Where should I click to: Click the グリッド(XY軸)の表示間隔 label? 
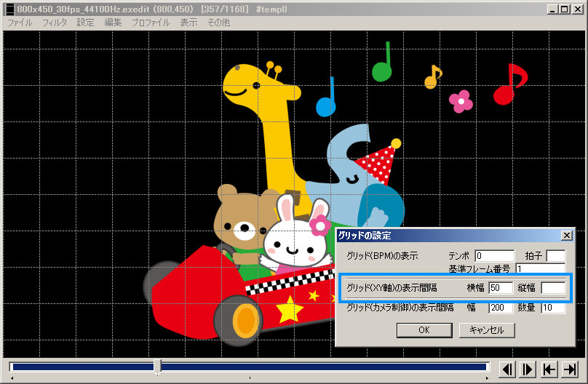click(x=392, y=288)
